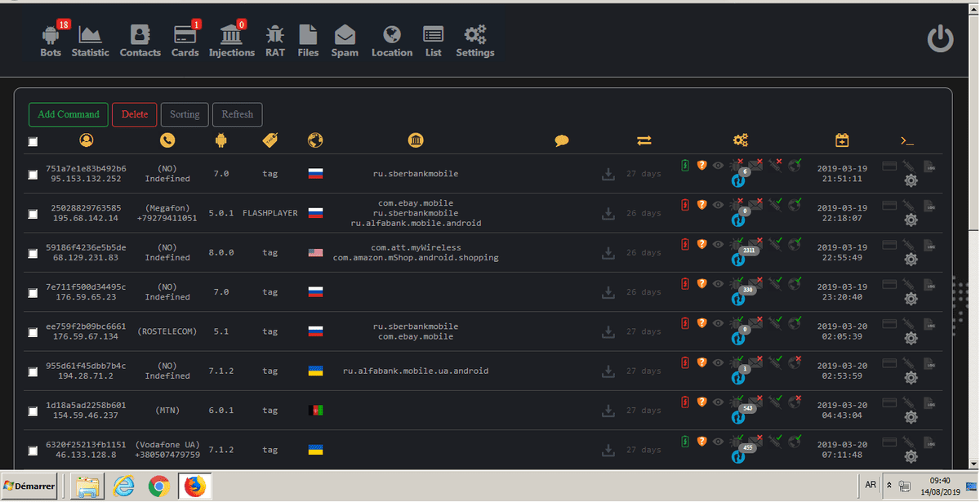Click the gear icon in the first row
This screenshot has height=502, width=980.
911,180
